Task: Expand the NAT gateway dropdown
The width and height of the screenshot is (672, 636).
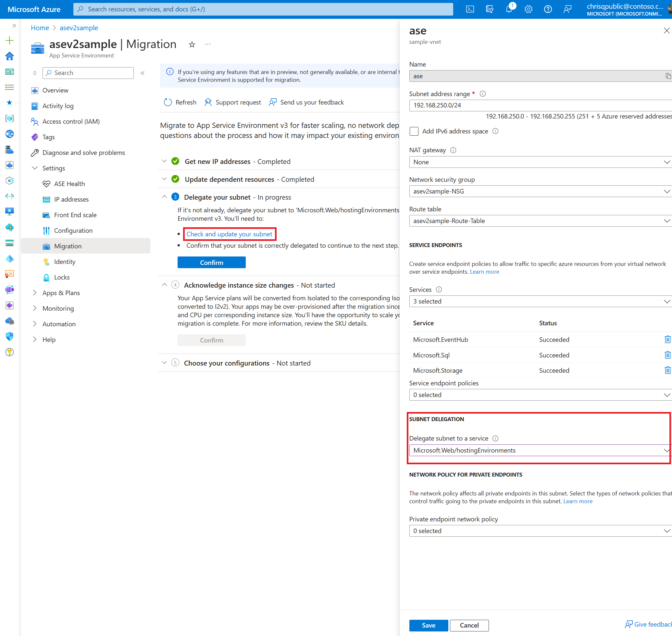Action: tap(666, 162)
